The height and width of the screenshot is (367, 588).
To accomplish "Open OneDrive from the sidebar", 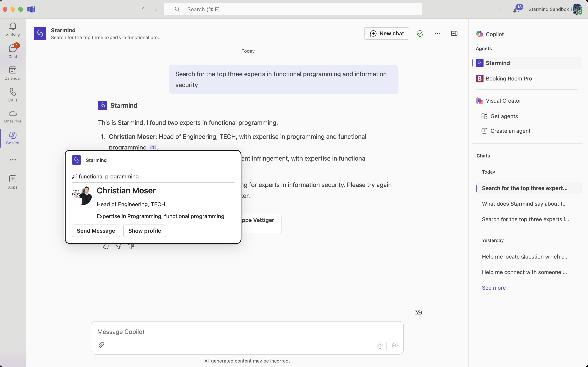I will pos(13,116).
